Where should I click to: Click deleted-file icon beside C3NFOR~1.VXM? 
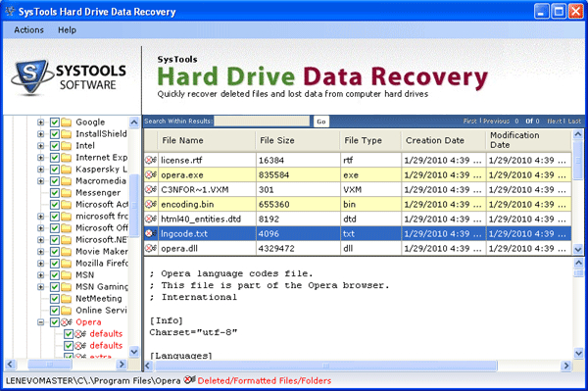tap(151, 189)
